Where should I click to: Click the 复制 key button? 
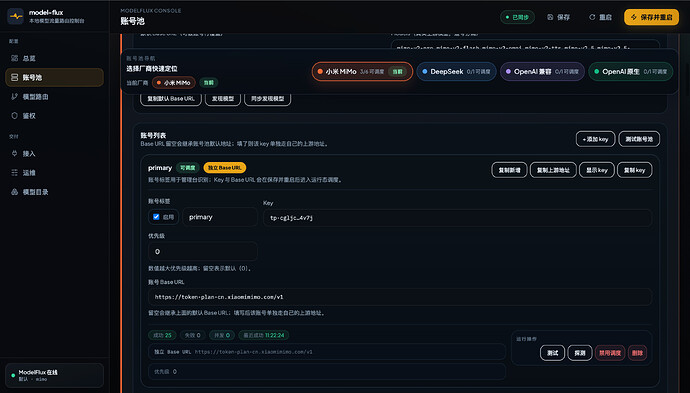point(635,170)
